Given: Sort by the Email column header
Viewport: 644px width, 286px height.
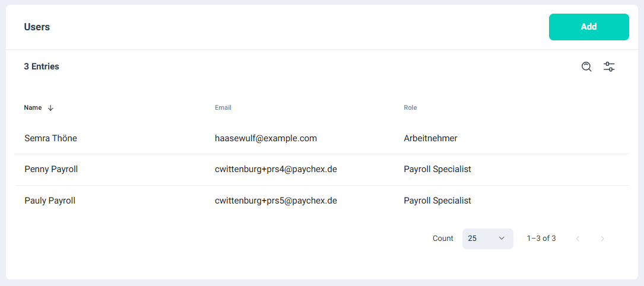Looking at the screenshot, I should tap(223, 108).
